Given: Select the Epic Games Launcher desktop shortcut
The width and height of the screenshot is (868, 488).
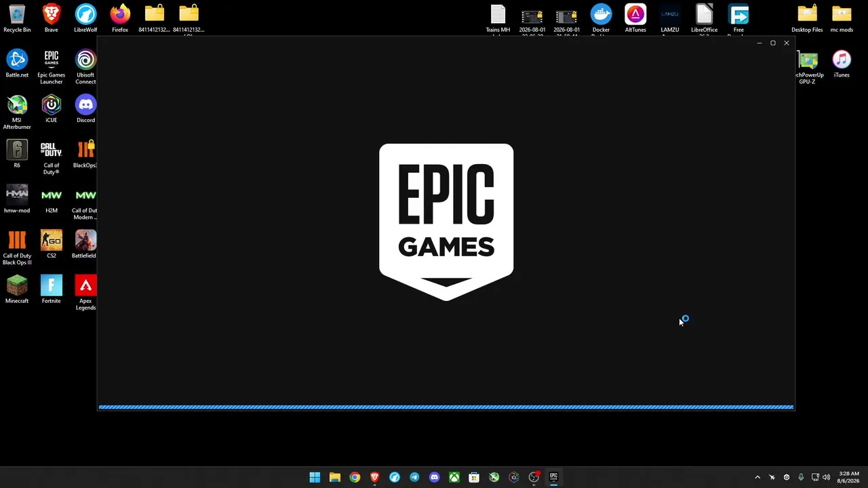Looking at the screenshot, I should coord(52,67).
